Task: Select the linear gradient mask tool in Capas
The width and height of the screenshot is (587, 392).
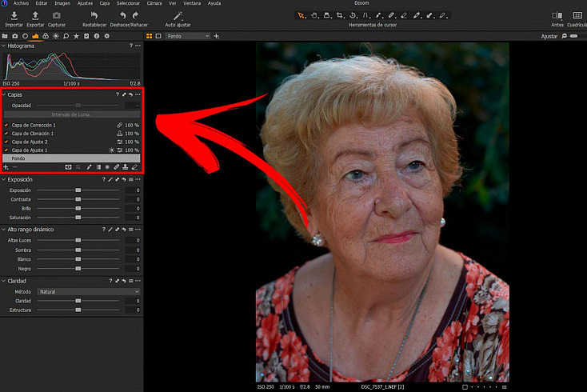Action: (98, 167)
